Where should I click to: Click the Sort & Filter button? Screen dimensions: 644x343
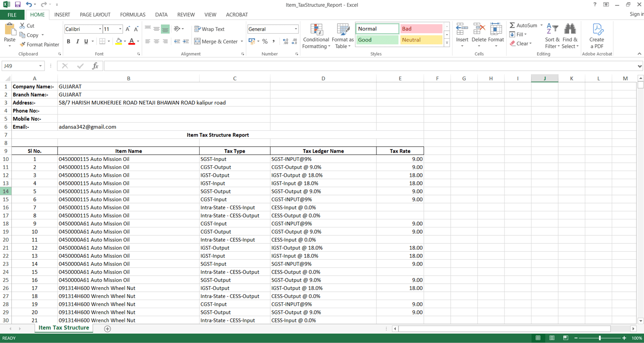click(552, 36)
